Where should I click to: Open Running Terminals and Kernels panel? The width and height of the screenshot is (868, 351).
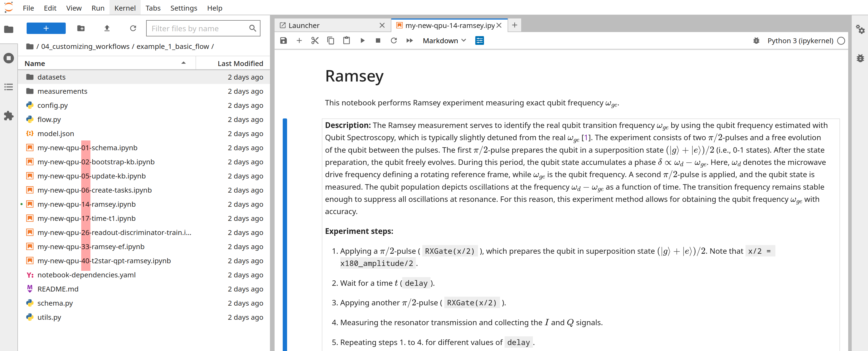[9, 58]
